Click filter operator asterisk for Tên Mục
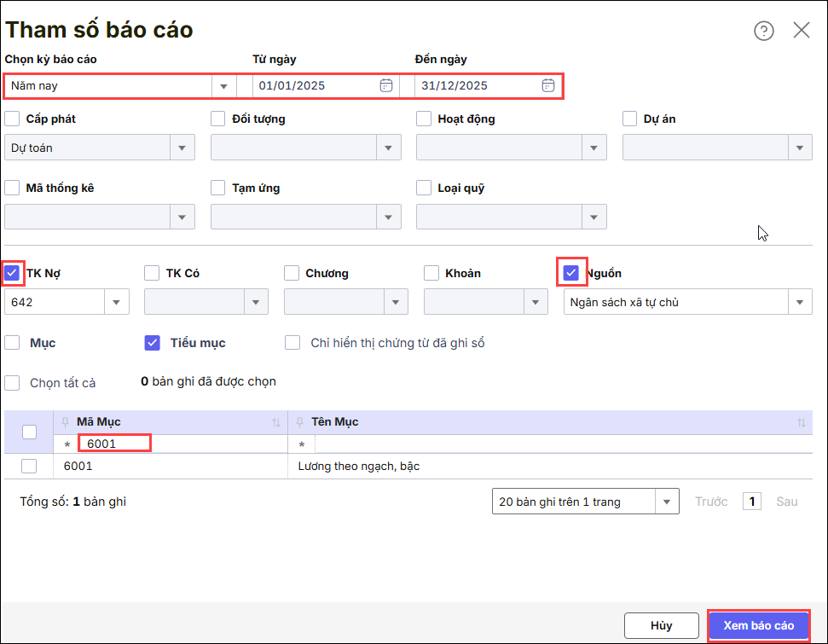Viewport: 828px width, 644px height. click(x=301, y=444)
